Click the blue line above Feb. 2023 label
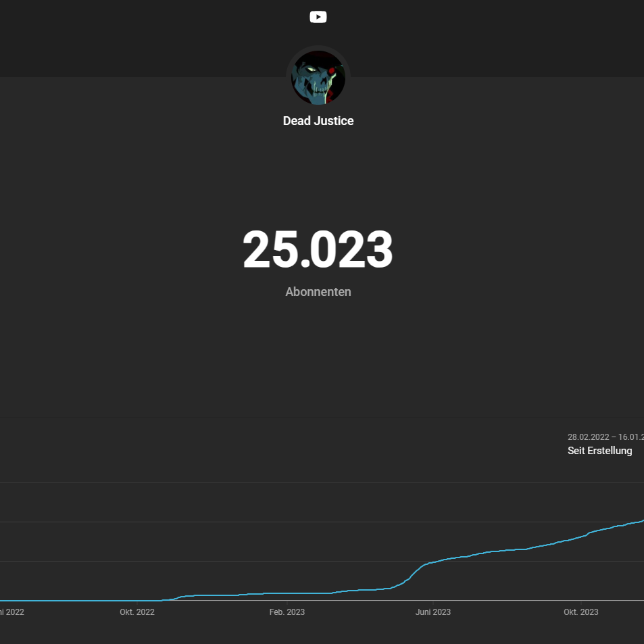This screenshot has height=644, width=644. pyautogui.click(x=287, y=593)
